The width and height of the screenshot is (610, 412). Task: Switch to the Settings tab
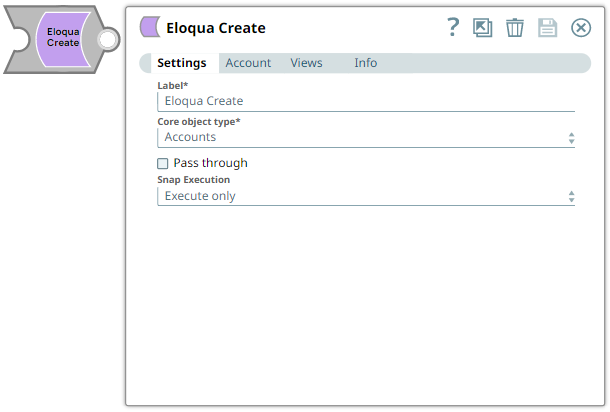182,63
